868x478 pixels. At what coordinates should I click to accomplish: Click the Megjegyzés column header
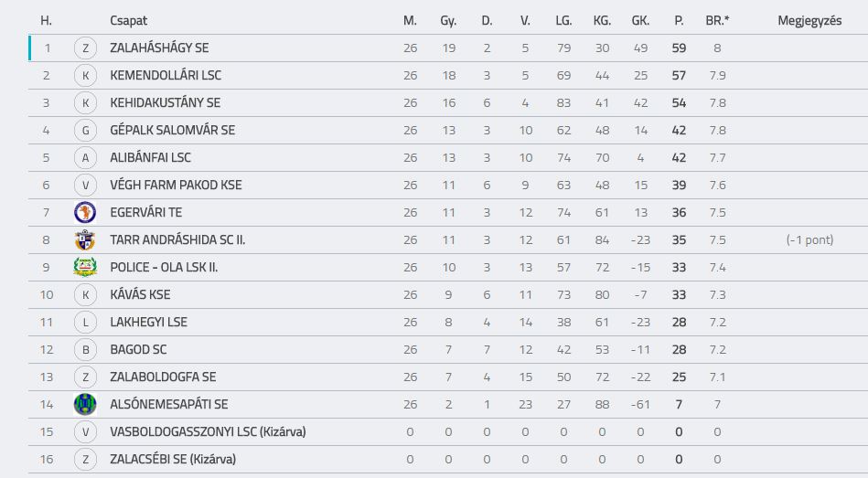(x=809, y=20)
